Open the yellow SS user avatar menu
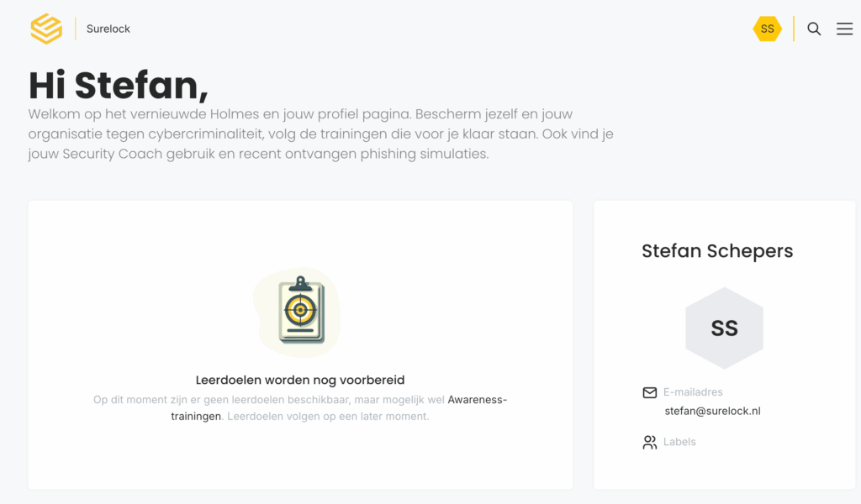 767,29
